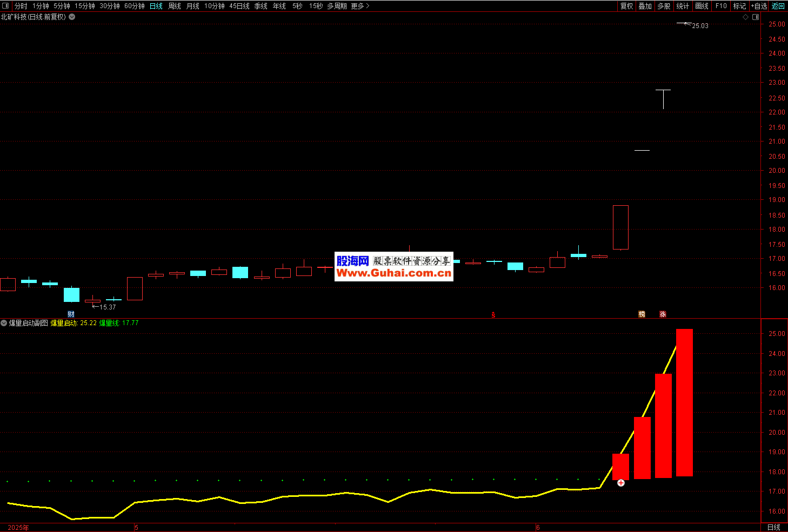Toggle the right side panel icon
This screenshot has width=788, height=532.
click(756, 17)
